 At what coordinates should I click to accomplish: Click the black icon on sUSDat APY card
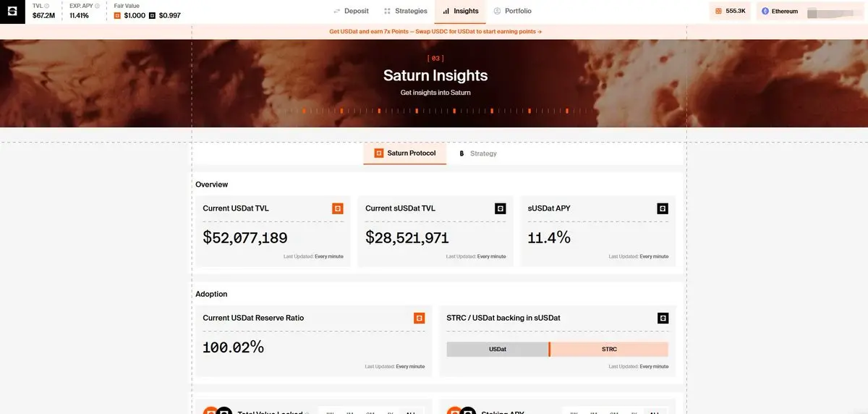click(x=663, y=208)
